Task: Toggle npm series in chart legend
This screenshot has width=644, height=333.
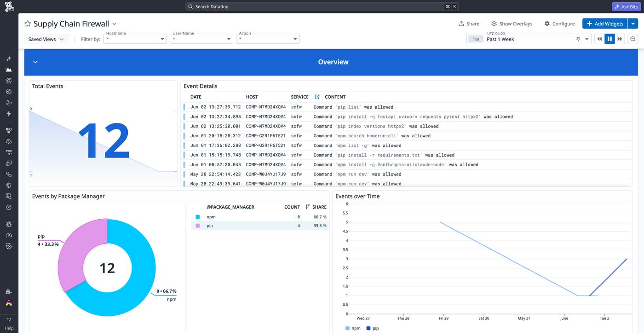Action: pyautogui.click(x=353, y=328)
